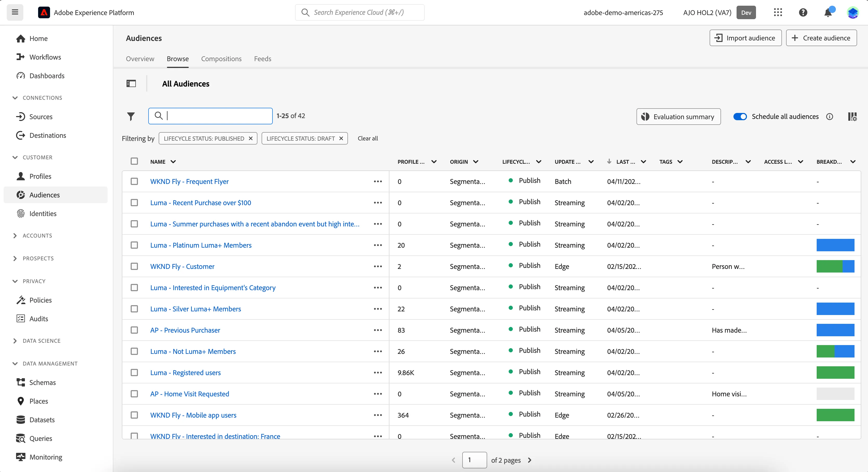The width and height of the screenshot is (868, 472).
Task: Open the app switcher grid icon
Action: coord(778,12)
